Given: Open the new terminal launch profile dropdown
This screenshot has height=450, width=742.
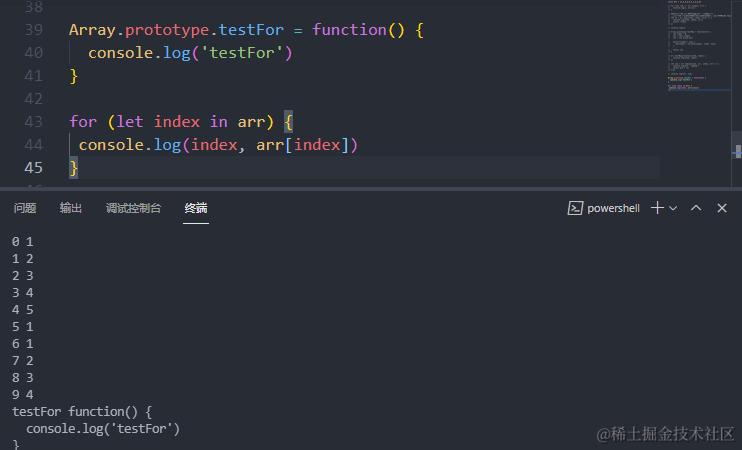Looking at the screenshot, I should (673, 208).
